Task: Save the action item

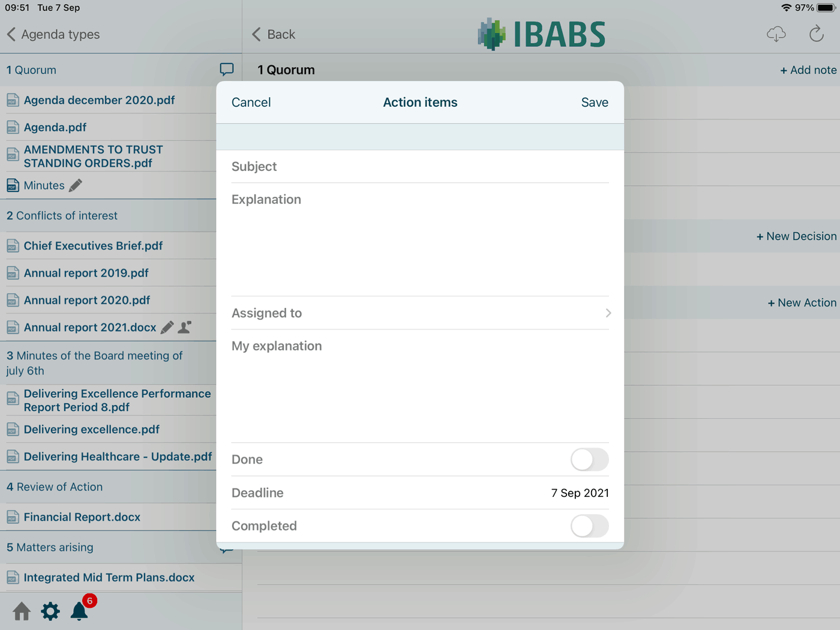Action: (595, 102)
